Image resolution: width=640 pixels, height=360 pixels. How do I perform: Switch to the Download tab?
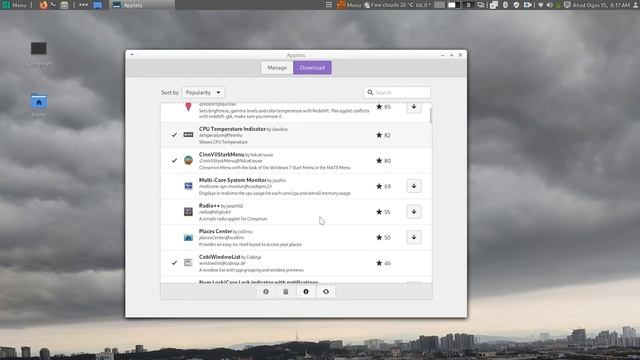click(x=312, y=68)
